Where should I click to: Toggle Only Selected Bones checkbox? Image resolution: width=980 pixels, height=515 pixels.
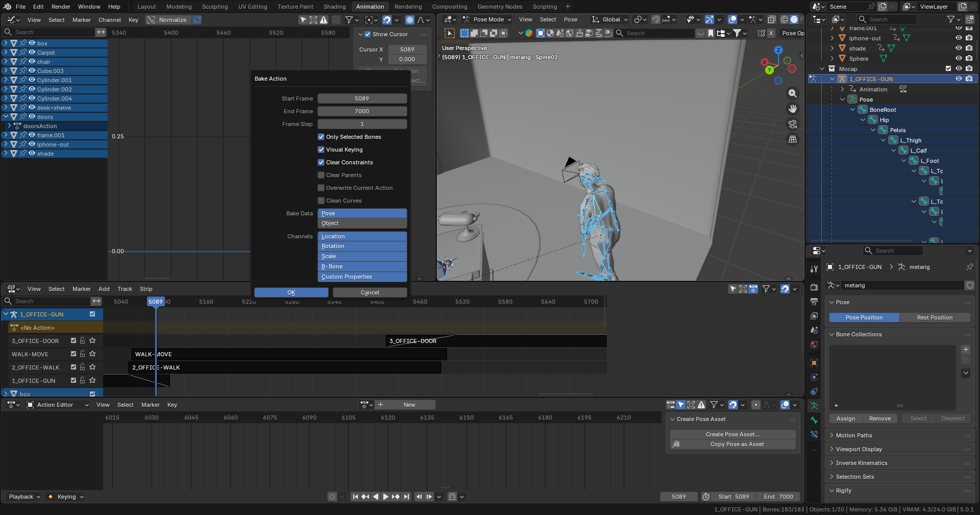tap(321, 137)
